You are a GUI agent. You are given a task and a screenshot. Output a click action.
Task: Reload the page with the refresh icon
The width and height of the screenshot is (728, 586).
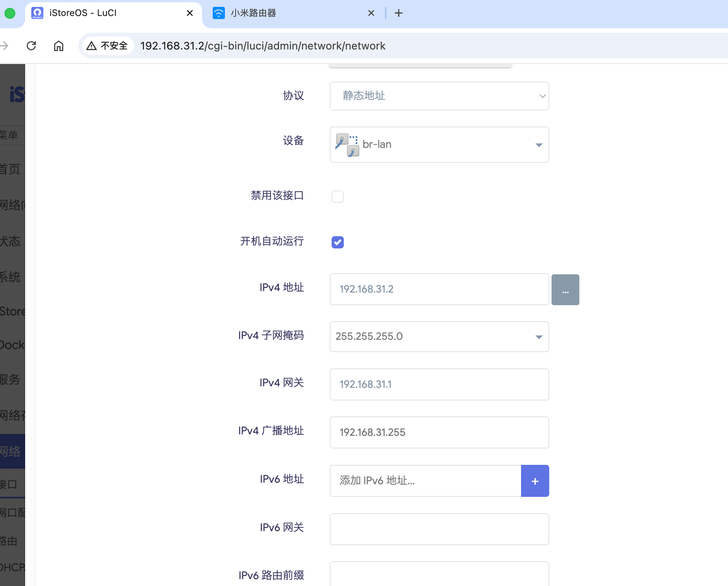click(x=31, y=46)
